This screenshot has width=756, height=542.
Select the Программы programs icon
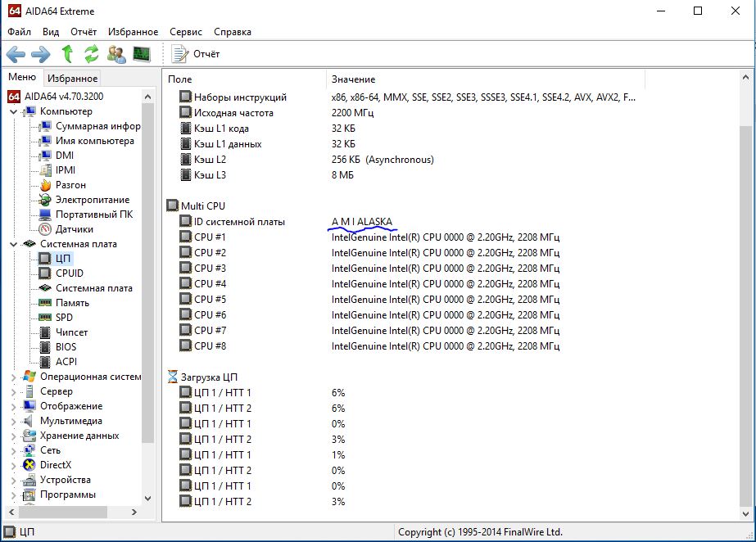tap(29, 495)
